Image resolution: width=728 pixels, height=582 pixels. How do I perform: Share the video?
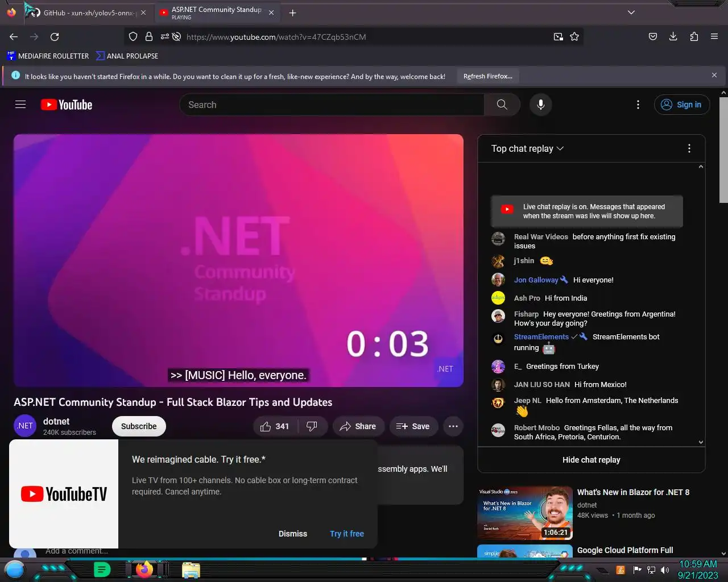(x=358, y=426)
